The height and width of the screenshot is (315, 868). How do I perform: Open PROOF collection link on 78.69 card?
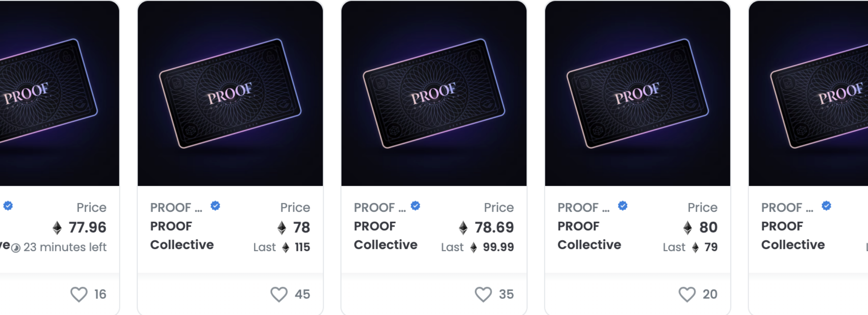tap(380, 207)
